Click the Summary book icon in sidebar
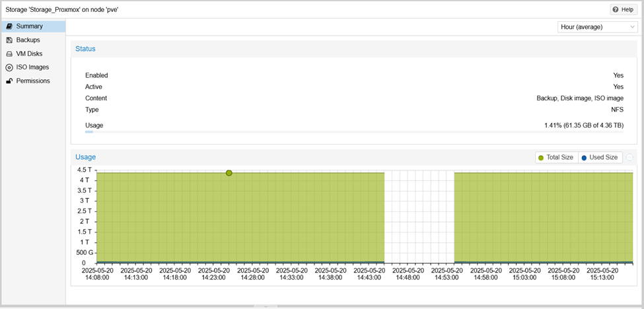The width and height of the screenshot is (644, 309). coord(9,26)
